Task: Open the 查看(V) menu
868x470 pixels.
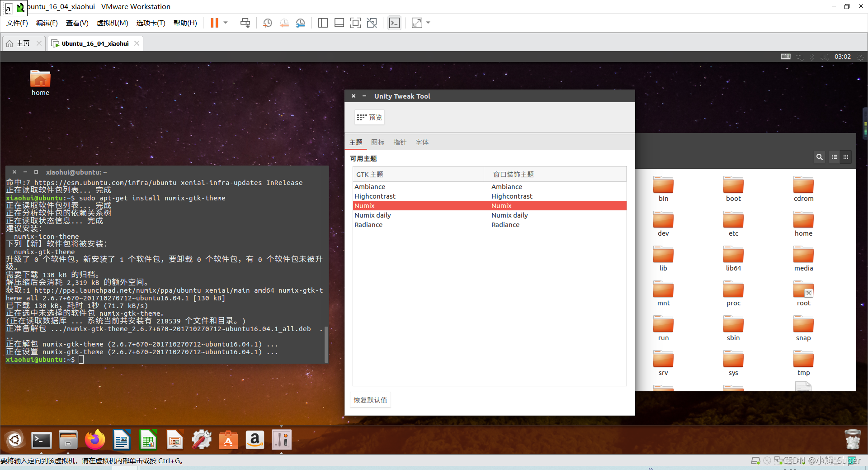Action: tap(77, 23)
